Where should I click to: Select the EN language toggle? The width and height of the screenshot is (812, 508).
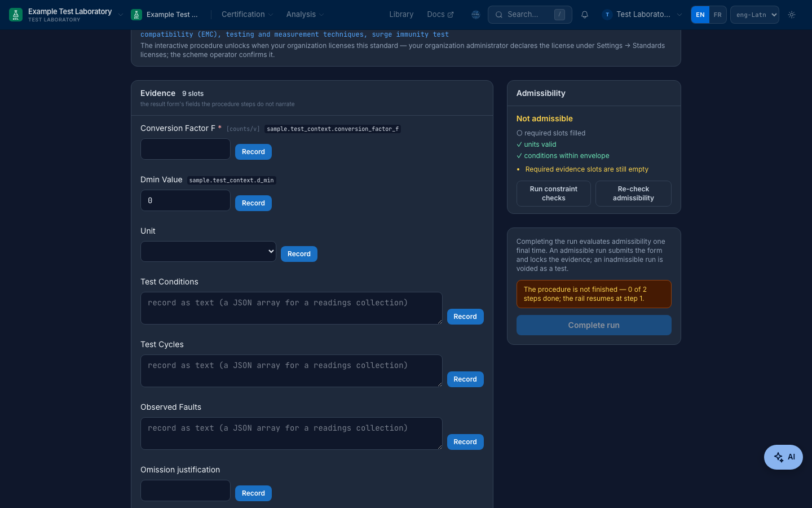tap(700, 15)
